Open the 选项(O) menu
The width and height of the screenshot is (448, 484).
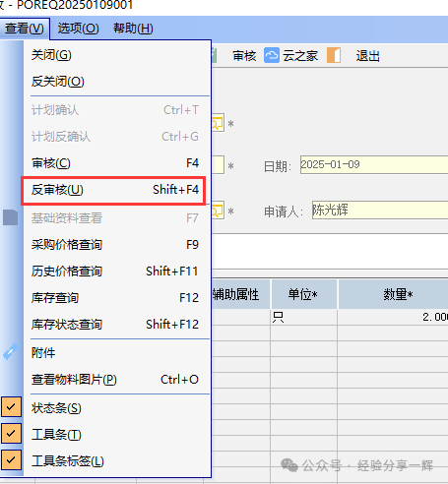click(x=78, y=29)
